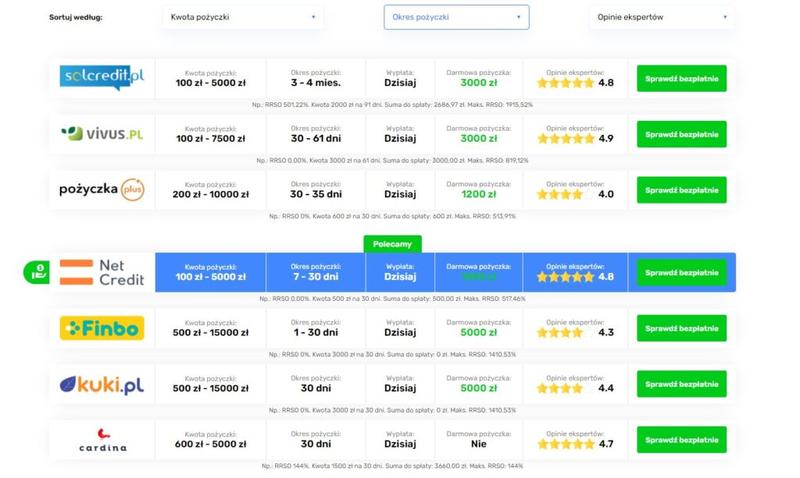Click the Kuki.pl logo

tap(102, 384)
